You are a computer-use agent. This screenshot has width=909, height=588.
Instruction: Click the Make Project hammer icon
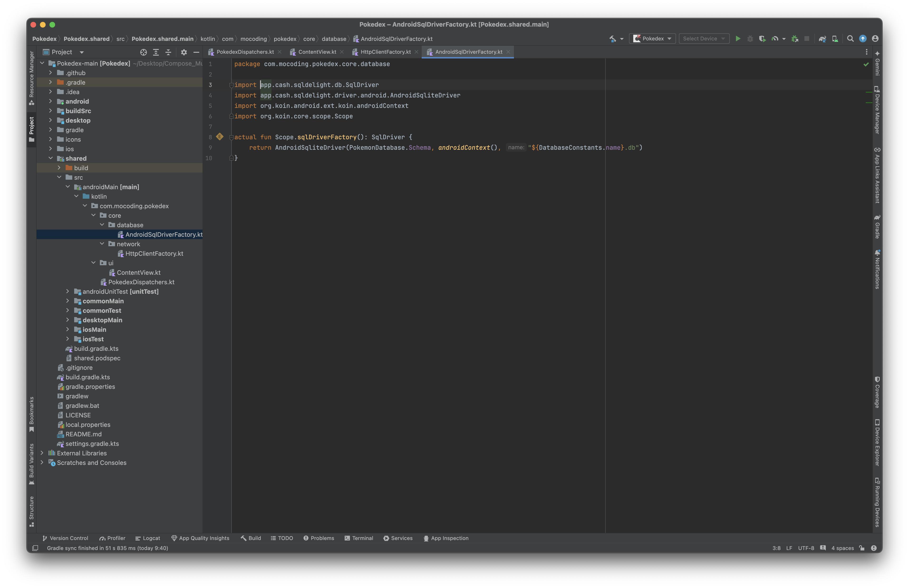tap(612, 39)
